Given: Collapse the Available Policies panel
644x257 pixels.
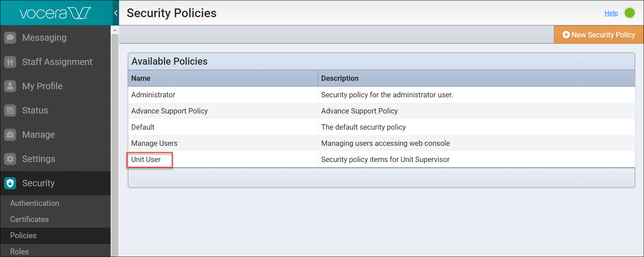Looking at the screenshot, I should coord(169,61).
